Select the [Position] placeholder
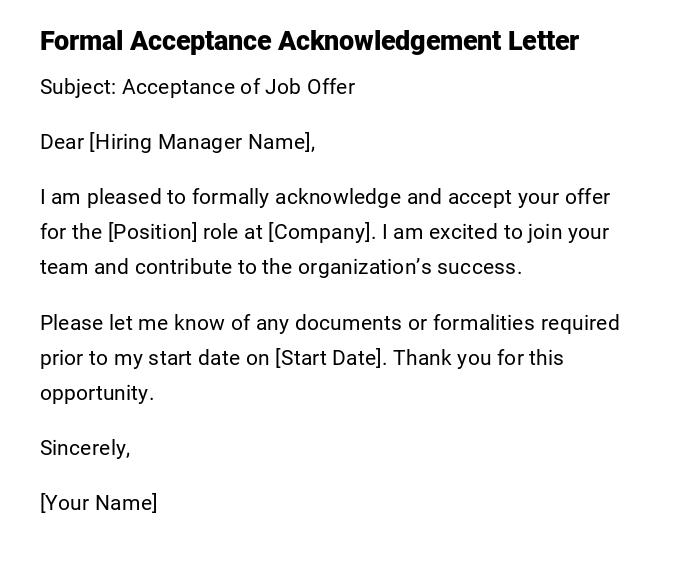This screenshot has height=566, width=700. pyautogui.click(x=152, y=232)
